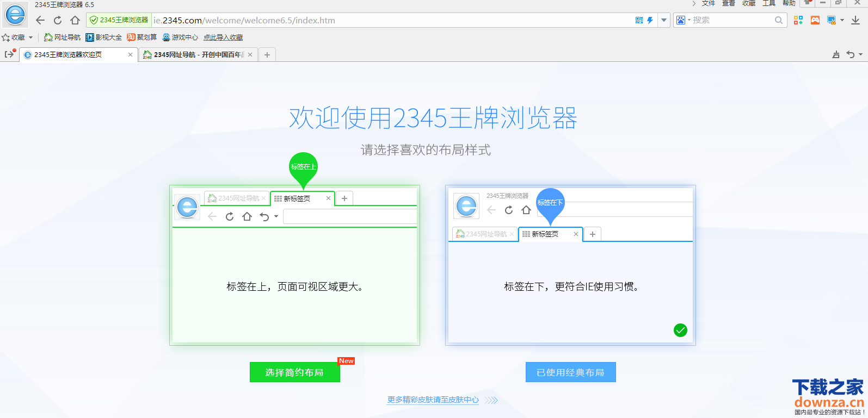Image resolution: width=868 pixels, height=418 pixels.
Task: Click the 点此导入收藏 link
Action: coord(223,38)
